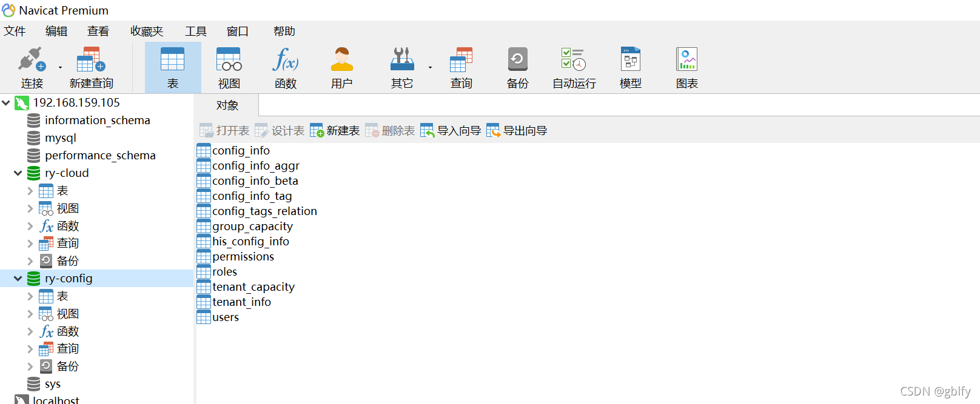980x404 pixels.
Task: Click the Design Table (设计表) button
Action: [280, 130]
